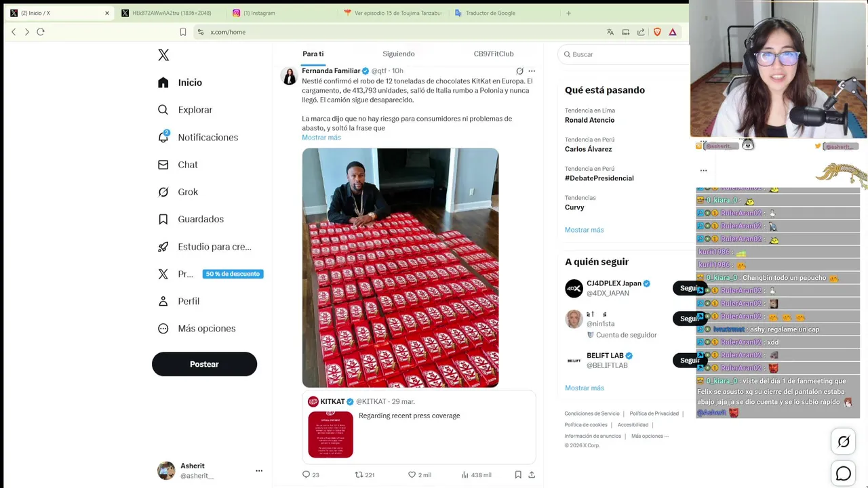Open Chat messages
The height and width of the screenshot is (488, 868).
coord(178,165)
